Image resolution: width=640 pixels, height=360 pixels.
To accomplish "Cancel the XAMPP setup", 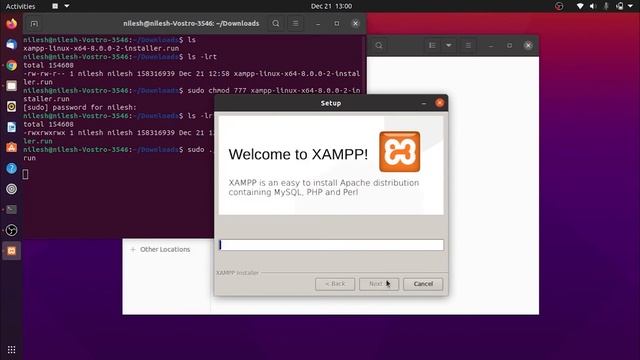I will 423,284.
